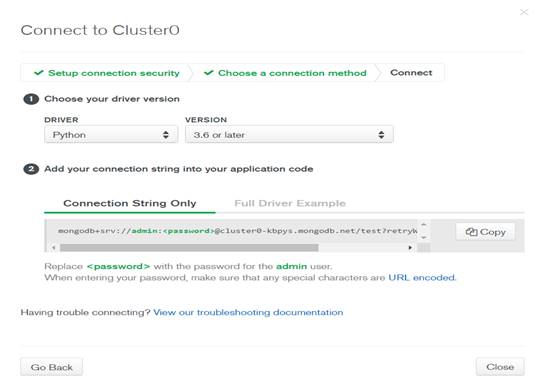The width and height of the screenshot is (546, 382).
Task: Click the checkmark beside Choose a connection method
Action: (x=209, y=73)
